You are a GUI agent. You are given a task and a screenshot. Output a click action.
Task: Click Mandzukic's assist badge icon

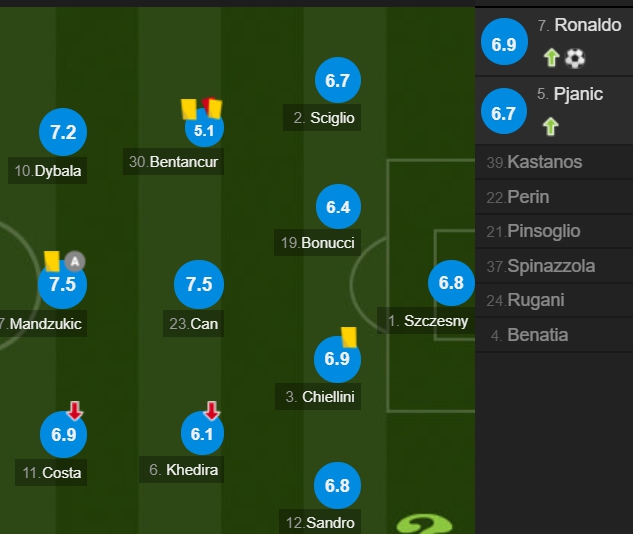tap(75, 262)
